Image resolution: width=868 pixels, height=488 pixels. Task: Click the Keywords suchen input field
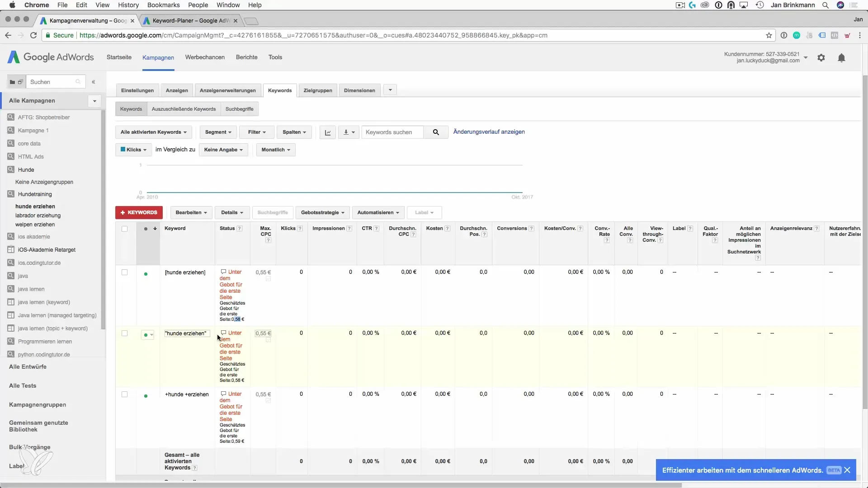coord(392,132)
